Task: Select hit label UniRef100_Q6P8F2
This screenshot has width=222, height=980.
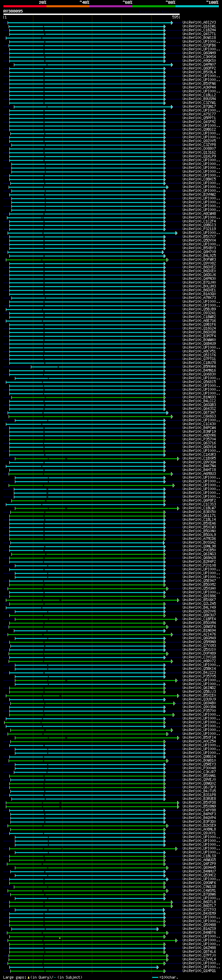Action: [x=199, y=500]
